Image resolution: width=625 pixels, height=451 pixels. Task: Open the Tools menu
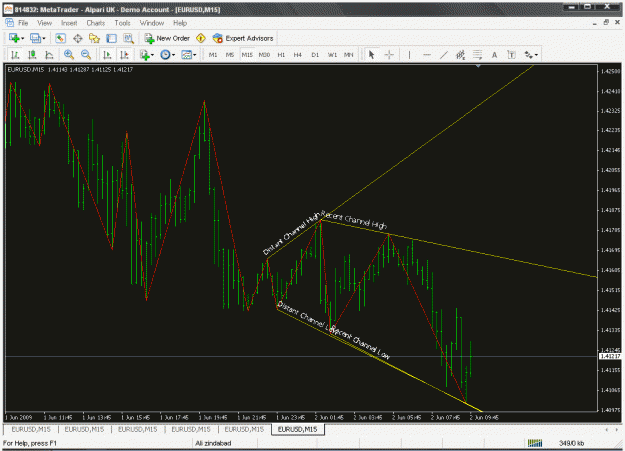(122, 23)
